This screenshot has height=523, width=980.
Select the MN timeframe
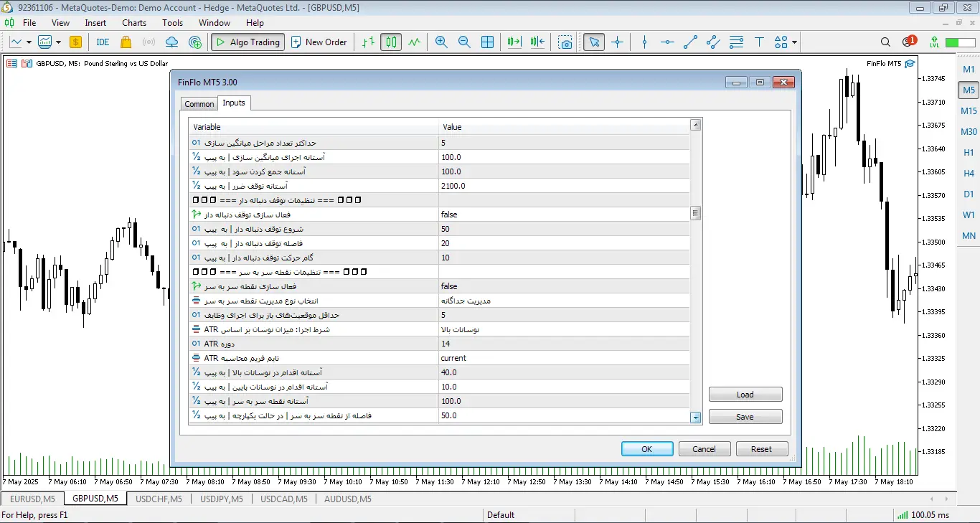click(x=969, y=236)
